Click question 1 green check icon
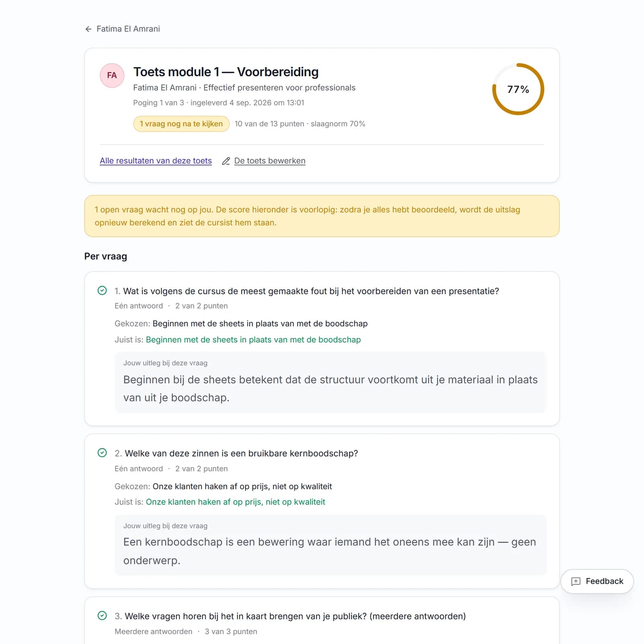 coord(102,291)
